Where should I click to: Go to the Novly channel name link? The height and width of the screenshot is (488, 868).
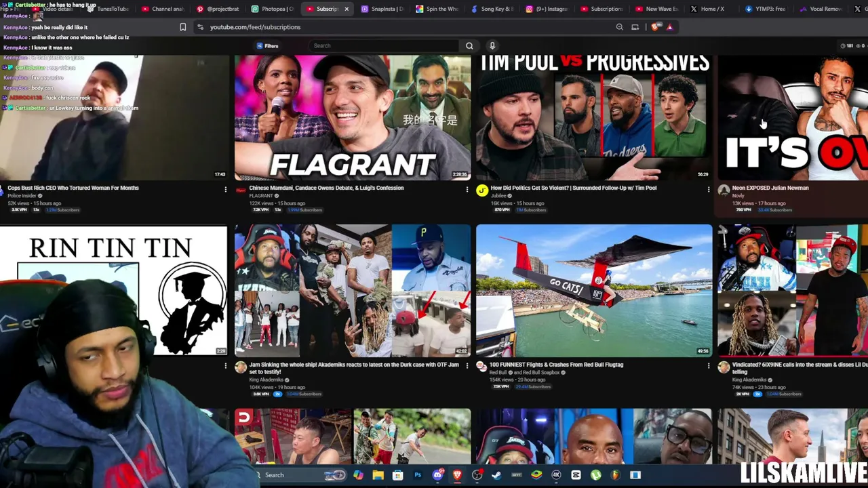pyautogui.click(x=738, y=196)
